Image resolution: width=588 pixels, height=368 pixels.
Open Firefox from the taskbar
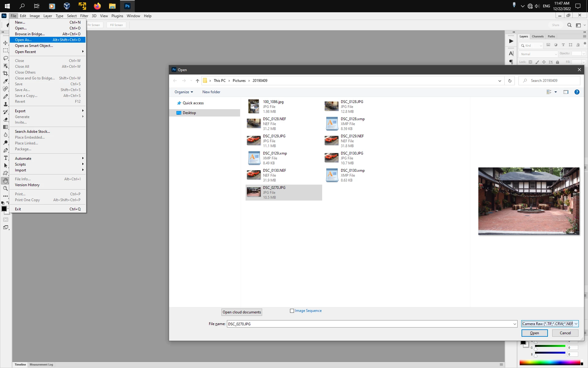point(97,6)
